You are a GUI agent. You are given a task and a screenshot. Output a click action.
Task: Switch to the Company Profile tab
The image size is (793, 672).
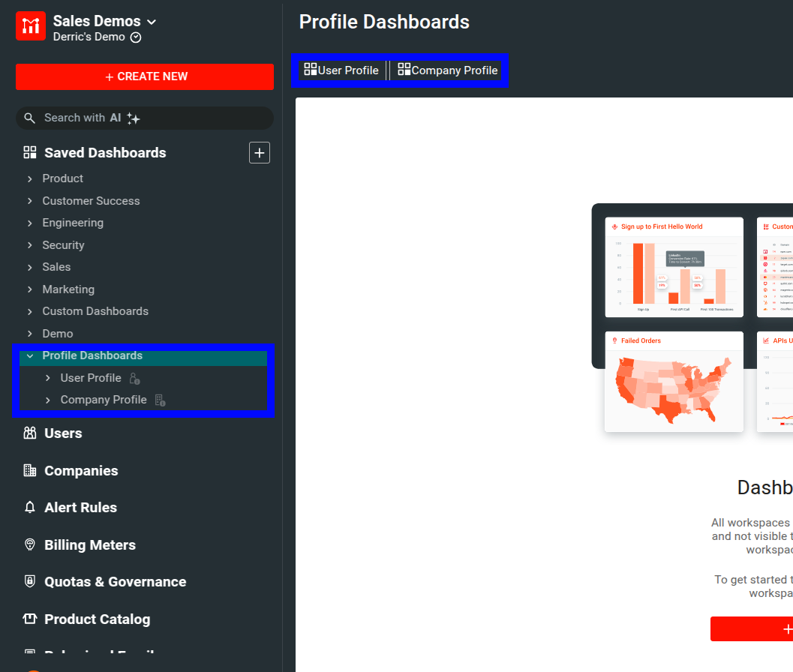click(448, 70)
